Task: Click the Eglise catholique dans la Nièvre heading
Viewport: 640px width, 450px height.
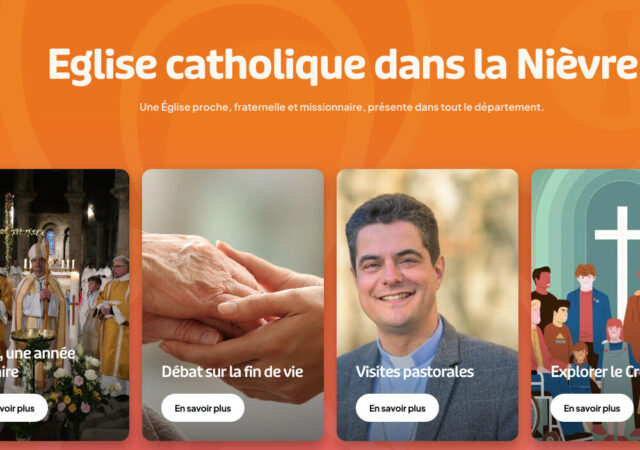Action: pos(343,64)
